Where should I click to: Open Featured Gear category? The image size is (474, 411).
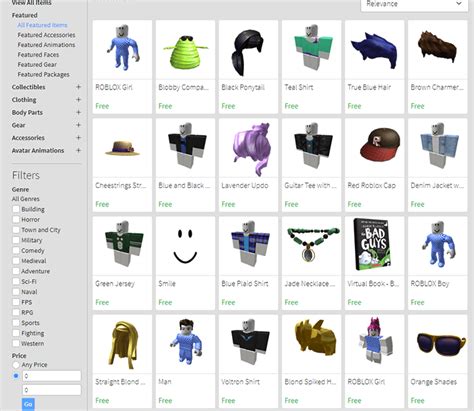pyautogui.click(x=37, y=64)
